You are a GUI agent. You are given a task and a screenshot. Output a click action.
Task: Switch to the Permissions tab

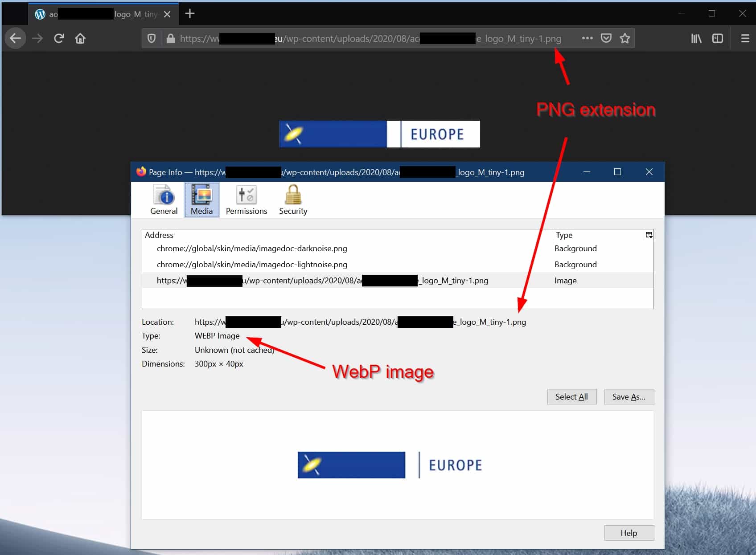click(x=247, y=200)
